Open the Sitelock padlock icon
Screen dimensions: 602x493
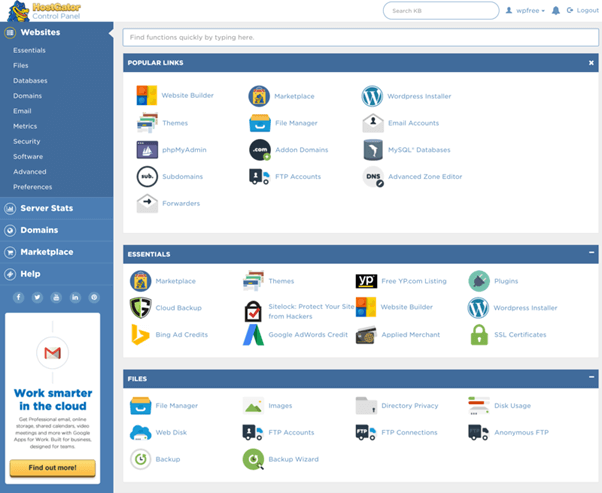point(253,311)
